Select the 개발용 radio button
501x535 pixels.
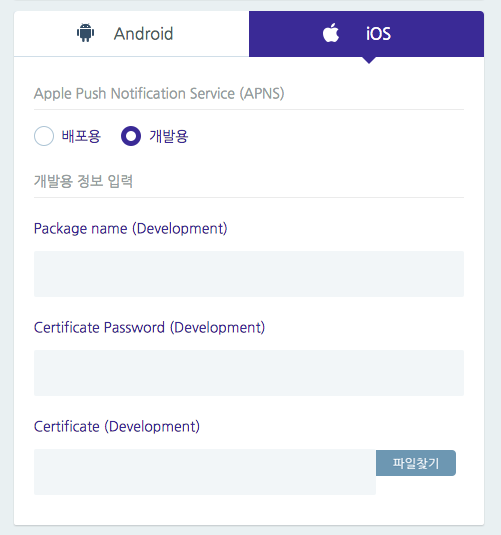pos(131,136)
